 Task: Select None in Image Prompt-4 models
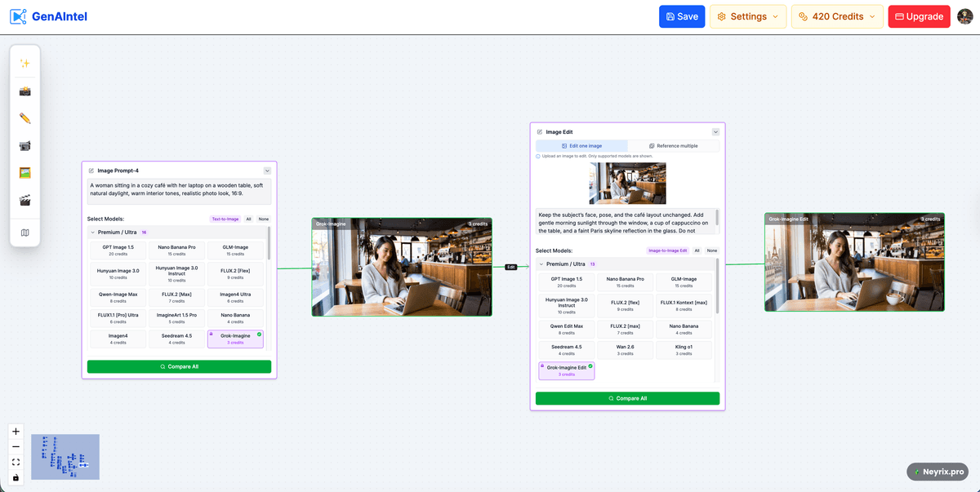coord(263,219)
